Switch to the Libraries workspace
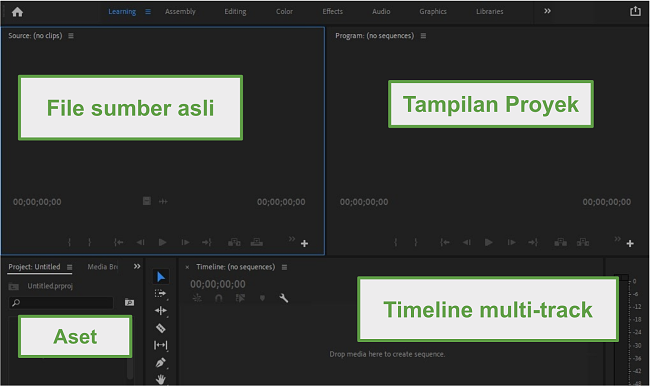This screenshot has height=386, width=650. [490, 12]
